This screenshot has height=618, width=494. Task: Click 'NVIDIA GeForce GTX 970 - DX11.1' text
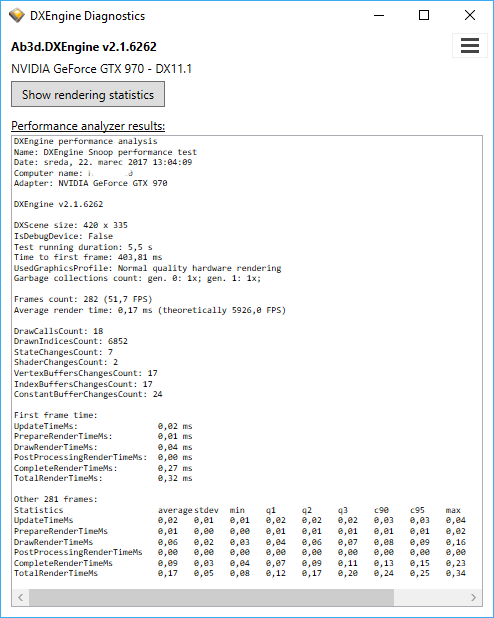coord(101,69)
